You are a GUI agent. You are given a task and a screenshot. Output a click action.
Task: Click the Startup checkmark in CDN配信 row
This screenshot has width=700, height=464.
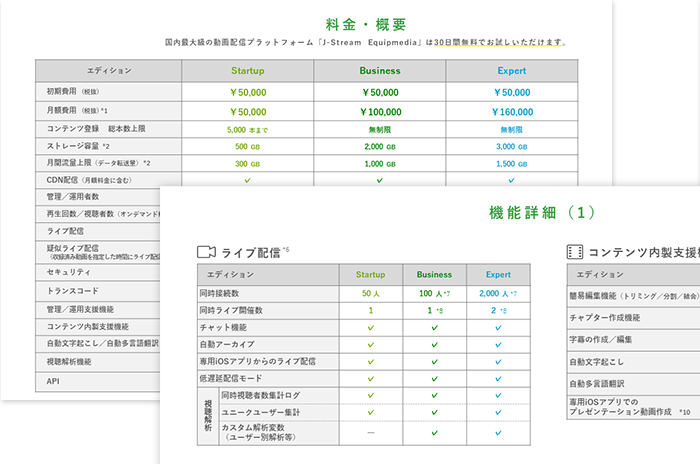(x=247, y=180)
